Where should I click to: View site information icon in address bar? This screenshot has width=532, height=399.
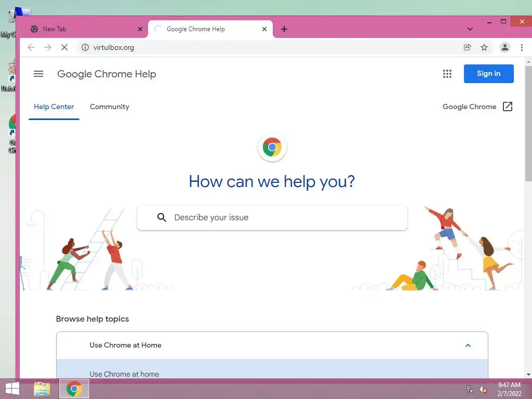(85, 47)
